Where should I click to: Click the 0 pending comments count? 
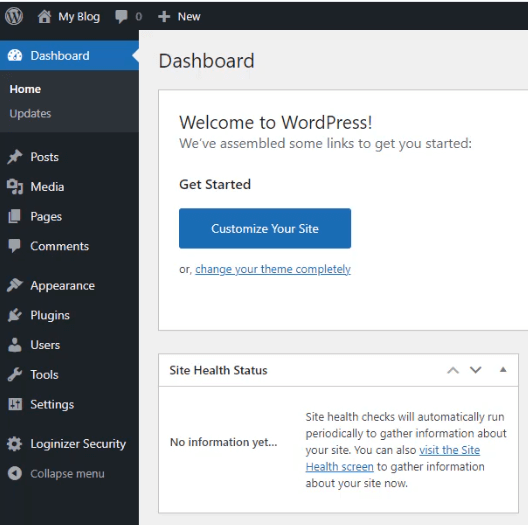point(139,17)
